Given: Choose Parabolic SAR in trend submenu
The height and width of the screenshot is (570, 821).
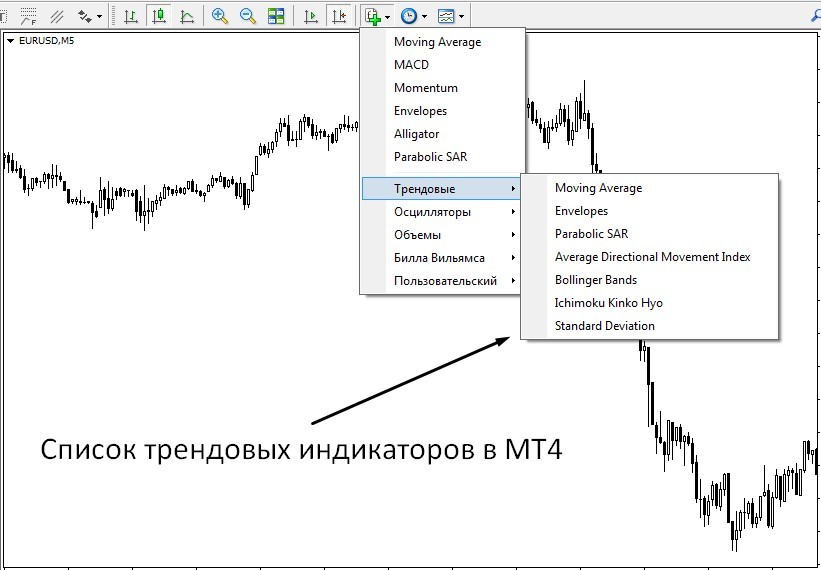Looking at the screenshot, I should click(650, 234).
